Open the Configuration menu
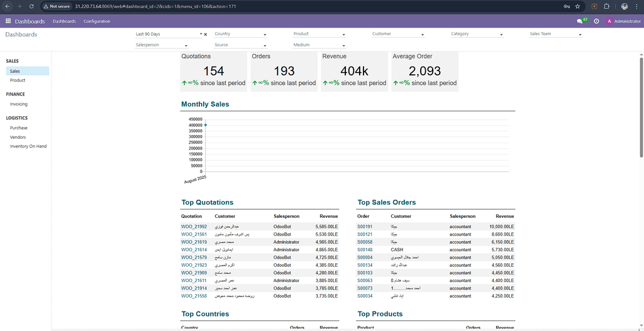 point(97,21)
